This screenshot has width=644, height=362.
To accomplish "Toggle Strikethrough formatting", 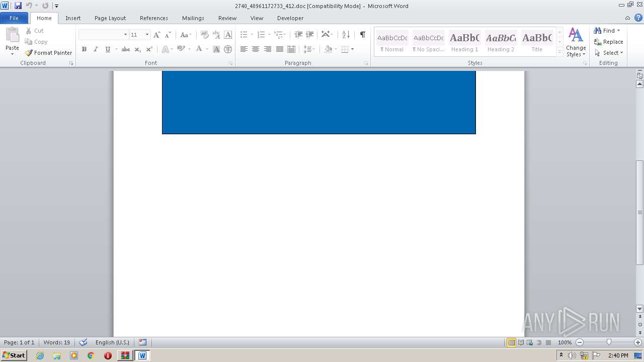I will point(126,49).
